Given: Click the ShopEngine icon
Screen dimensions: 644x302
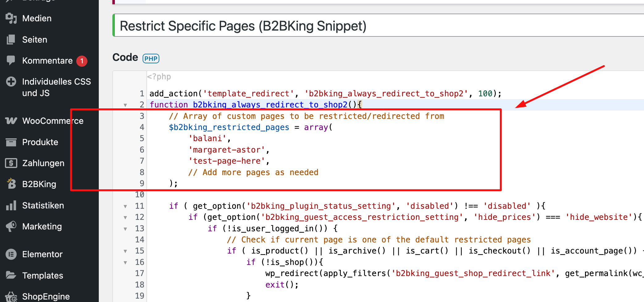Looking at the screenshot, I should [11, 297].
